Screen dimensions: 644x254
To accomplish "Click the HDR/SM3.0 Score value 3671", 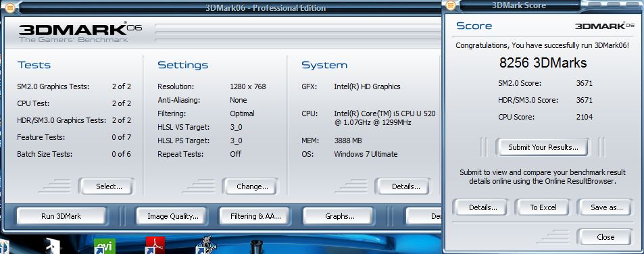I will [x=584, y=100].
